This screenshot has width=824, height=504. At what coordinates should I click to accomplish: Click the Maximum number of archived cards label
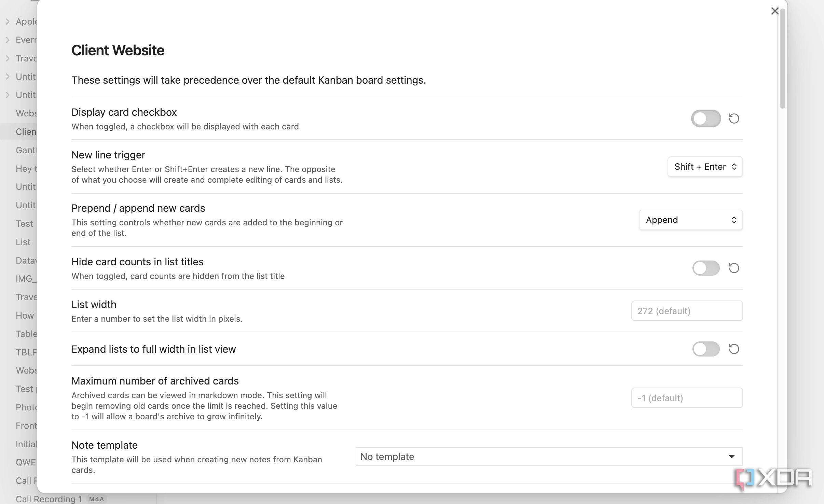(x=155, y=381)
